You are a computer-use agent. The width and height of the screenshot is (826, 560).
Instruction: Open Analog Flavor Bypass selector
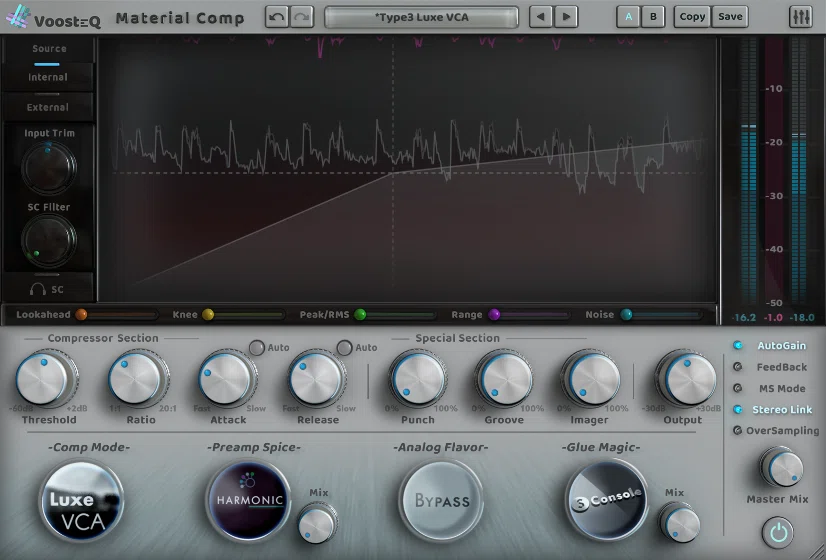[441, 501]
